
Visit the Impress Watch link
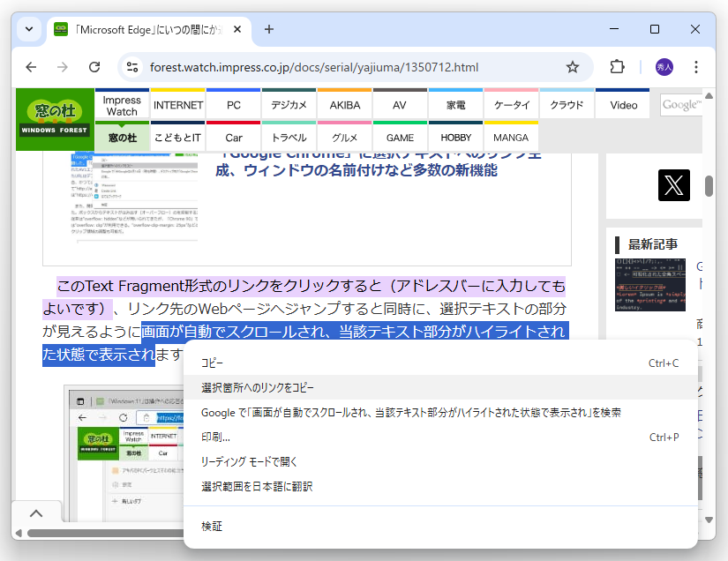click(x=122, y=103)
